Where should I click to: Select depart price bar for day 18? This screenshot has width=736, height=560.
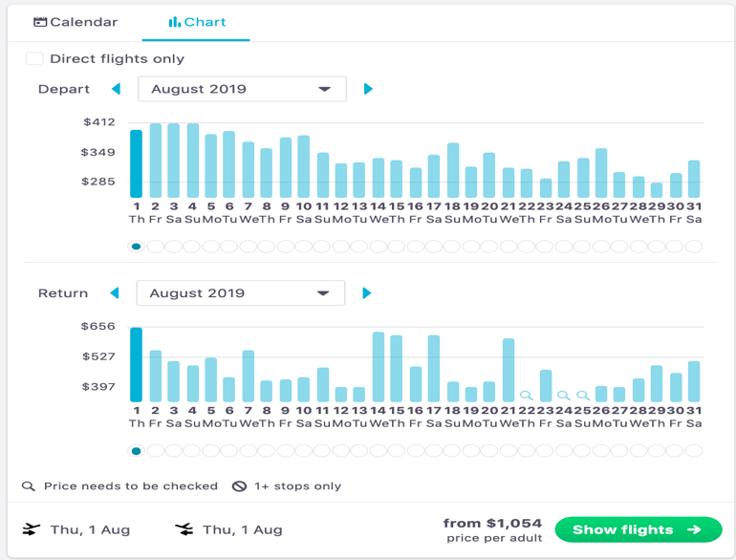tap(452, 170)
